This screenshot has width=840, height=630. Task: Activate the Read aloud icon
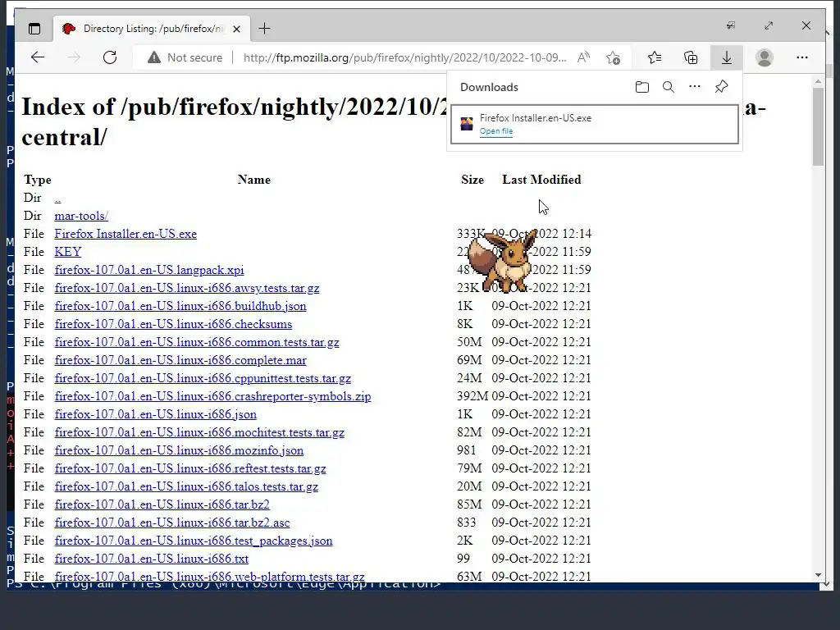[583, 57]
